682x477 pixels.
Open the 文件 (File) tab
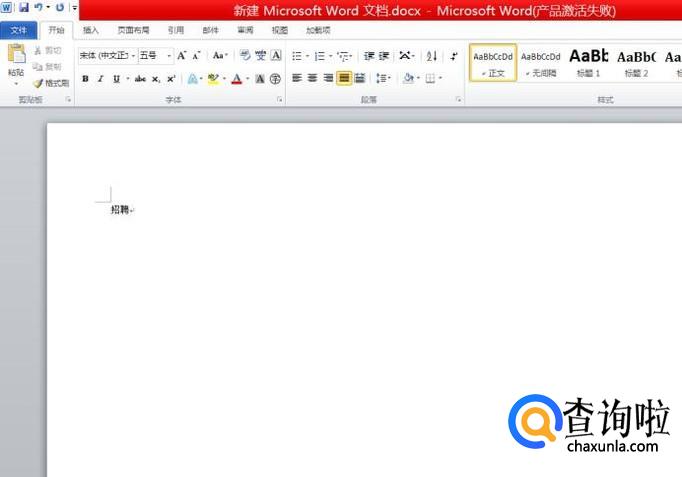pyautogui.click(x=19, y=30)
